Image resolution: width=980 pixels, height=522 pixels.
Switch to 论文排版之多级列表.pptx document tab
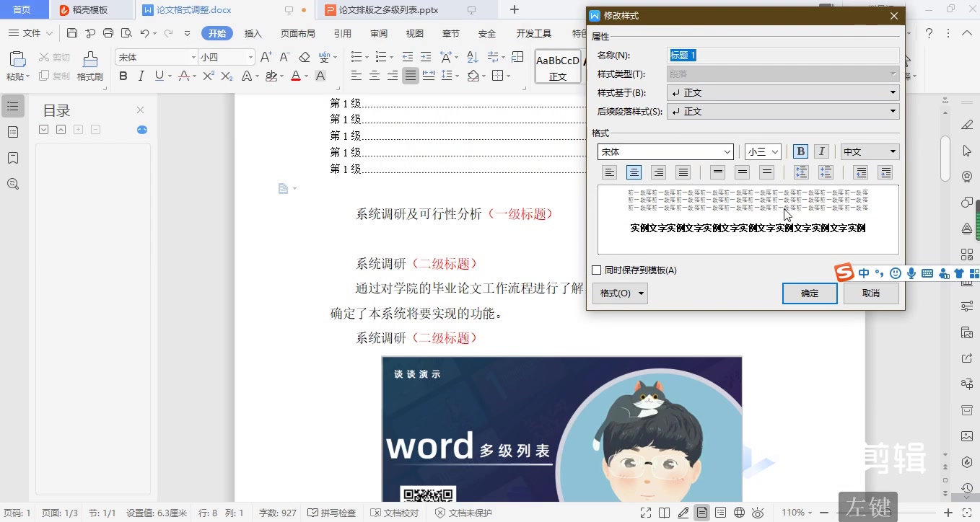coord(388,10)
